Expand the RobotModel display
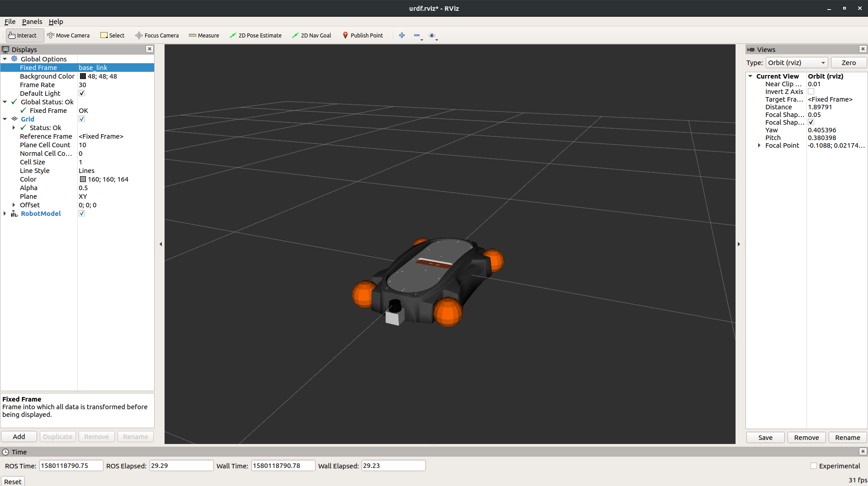Viewport: 868px width, 486px height. click(x=5, y=213)
